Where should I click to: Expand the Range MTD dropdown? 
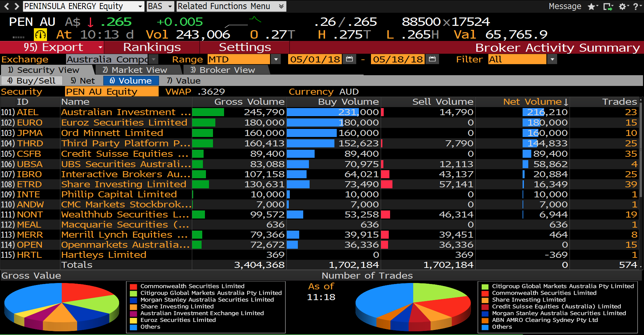[x=276, y=59]
